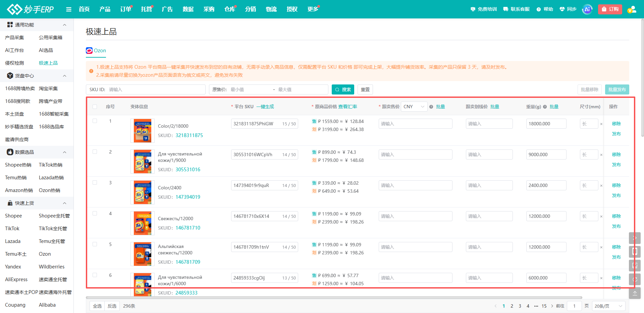Open product thumbnail for SKUID 3218311875
644x313 pixels.
tap(143, 131)
